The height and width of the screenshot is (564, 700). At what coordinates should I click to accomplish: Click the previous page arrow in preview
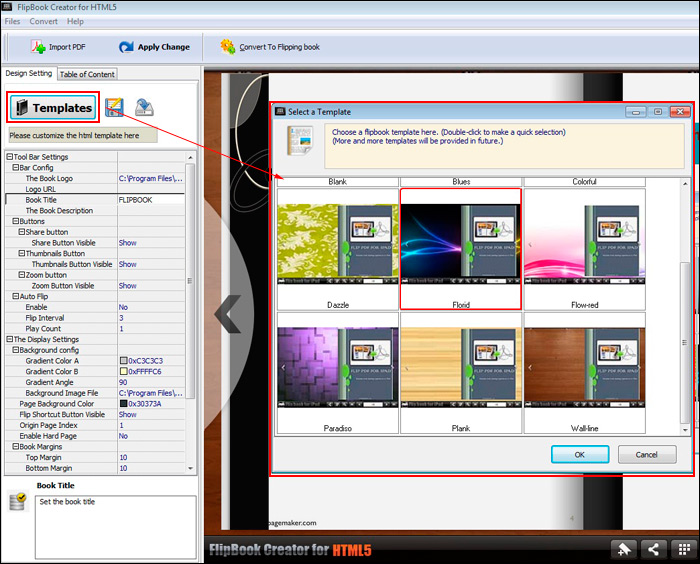coord(228,314)
